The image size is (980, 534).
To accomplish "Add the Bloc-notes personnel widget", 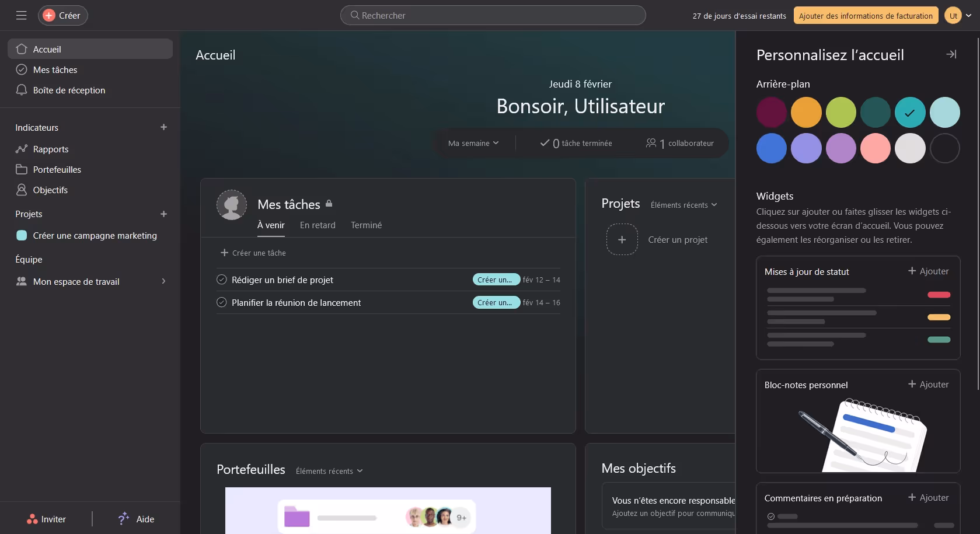I will [927, 384].
